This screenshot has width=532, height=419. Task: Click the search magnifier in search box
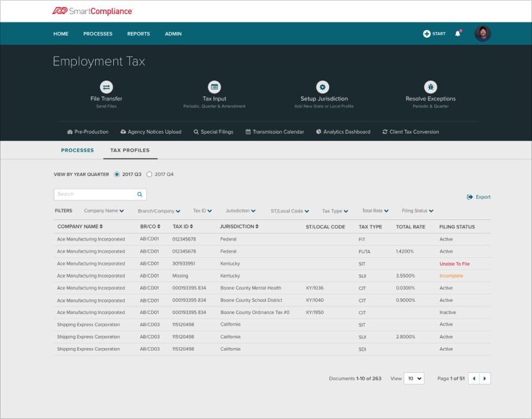tap(139, 194)
